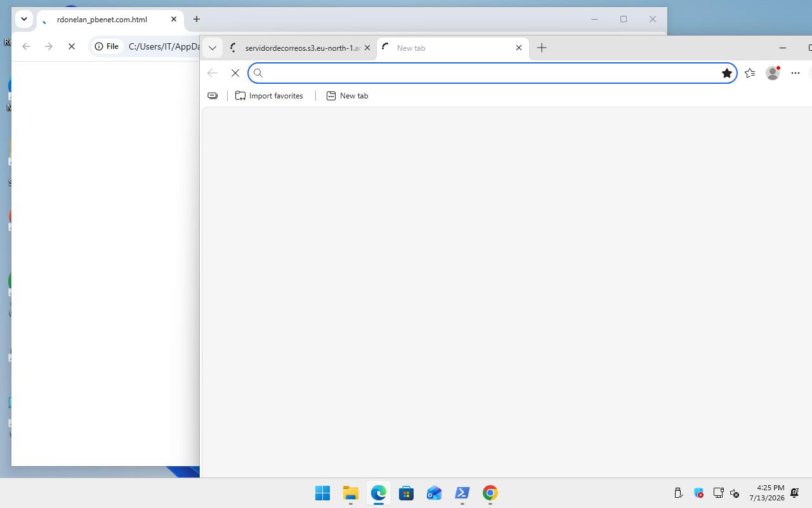Open Chrome tab search dropdown arrow
Image resolution: width=812 pixels, height=508 pixels.
coord(24,19)
